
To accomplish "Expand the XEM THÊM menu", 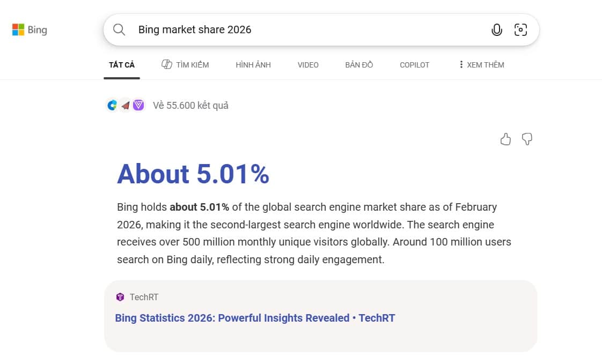I will (x=481, y=65).
